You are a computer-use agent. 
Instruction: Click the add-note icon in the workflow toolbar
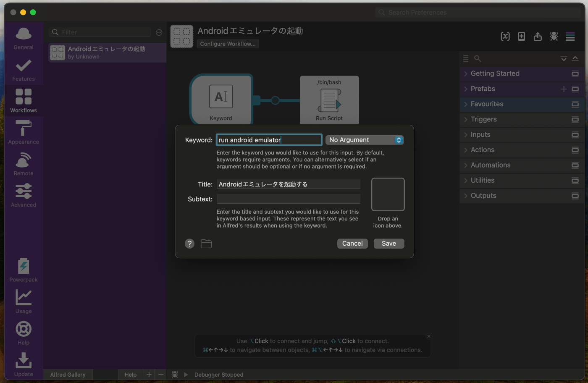tap(521, 37)
